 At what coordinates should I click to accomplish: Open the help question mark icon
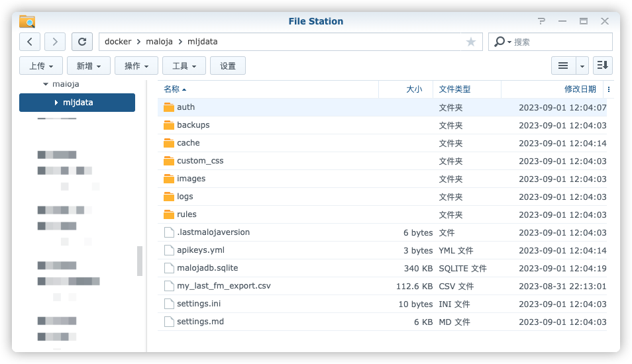[x=541, y=21]
